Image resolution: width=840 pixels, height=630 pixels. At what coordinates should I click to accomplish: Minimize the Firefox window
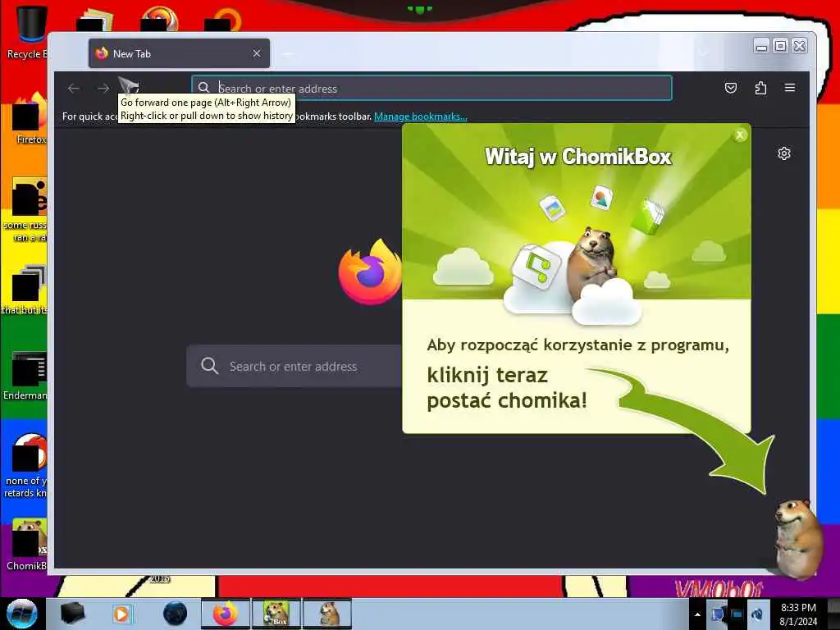(x=761, y=47)
